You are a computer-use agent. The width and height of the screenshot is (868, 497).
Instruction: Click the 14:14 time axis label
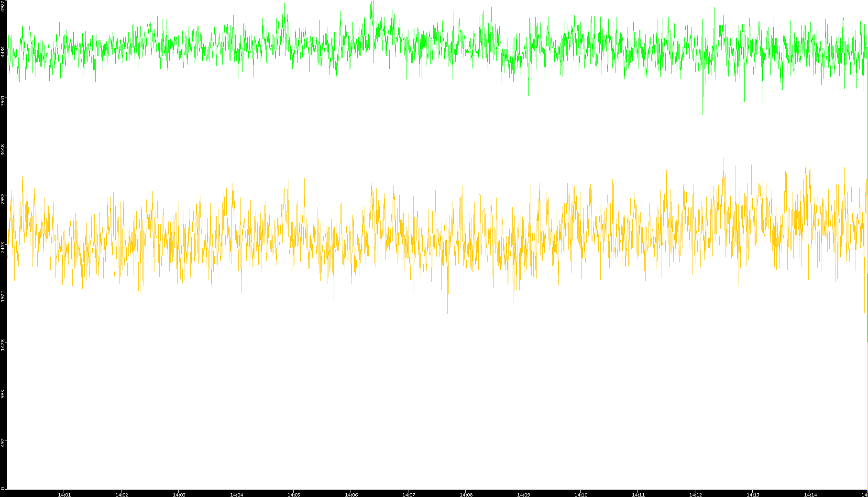tap(810, 495)
